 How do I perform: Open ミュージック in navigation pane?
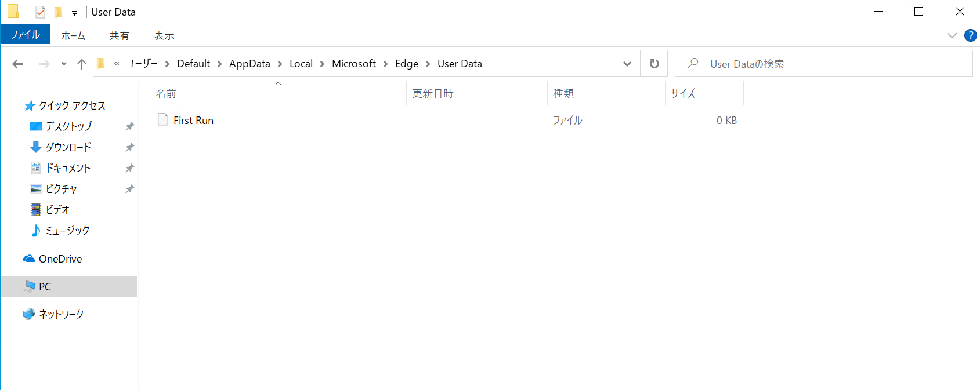click(67, 231)
